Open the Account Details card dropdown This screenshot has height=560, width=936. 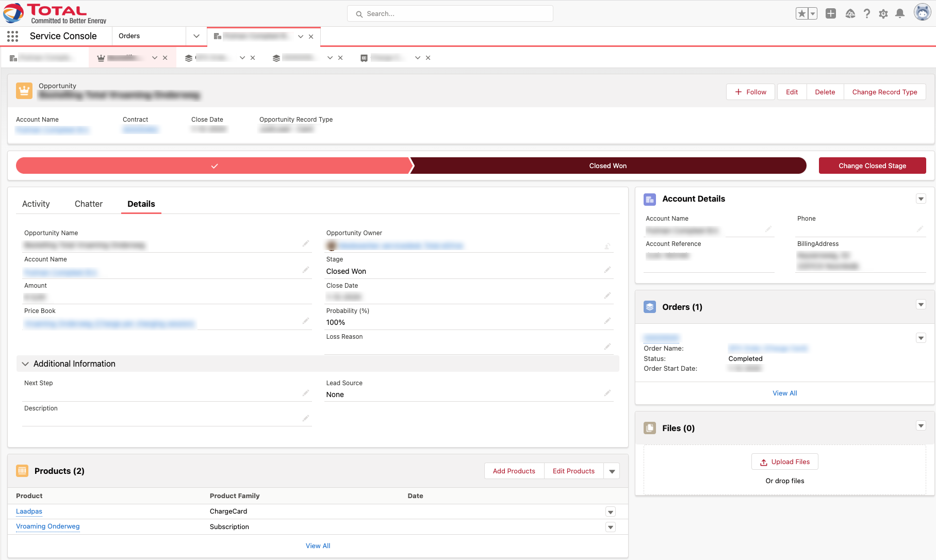point(921,199)
